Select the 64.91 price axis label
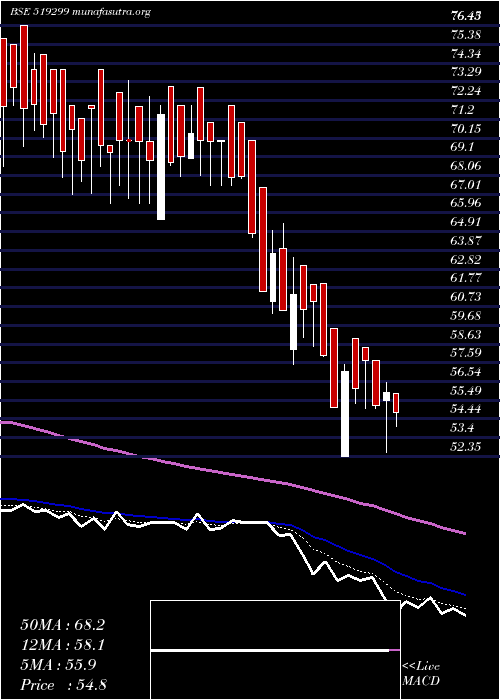Screen dimensions: 500x700 467,222
